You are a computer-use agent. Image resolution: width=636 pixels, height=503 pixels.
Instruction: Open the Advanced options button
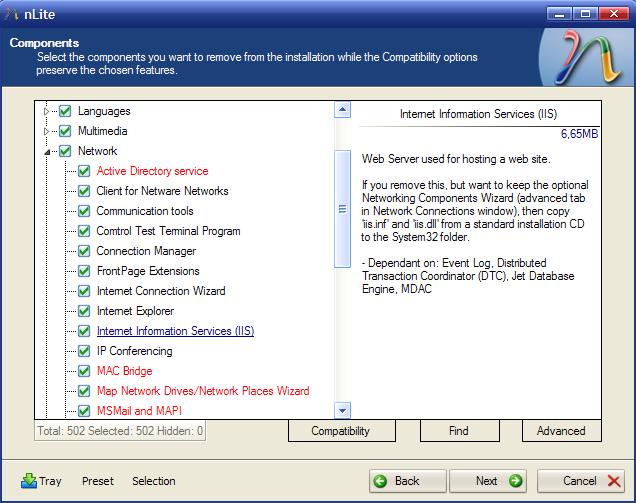click(561, 431)
